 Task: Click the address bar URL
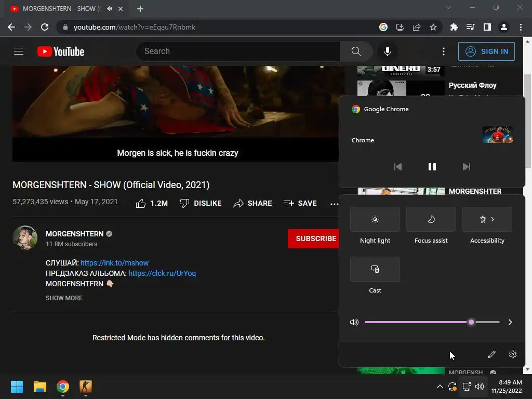[135, 27]
